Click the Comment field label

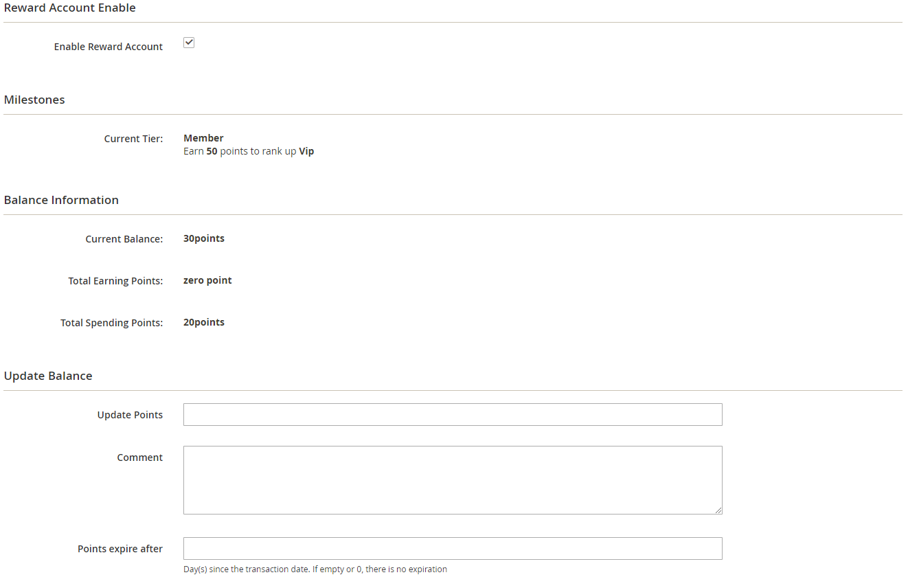(x=139, y=457)
